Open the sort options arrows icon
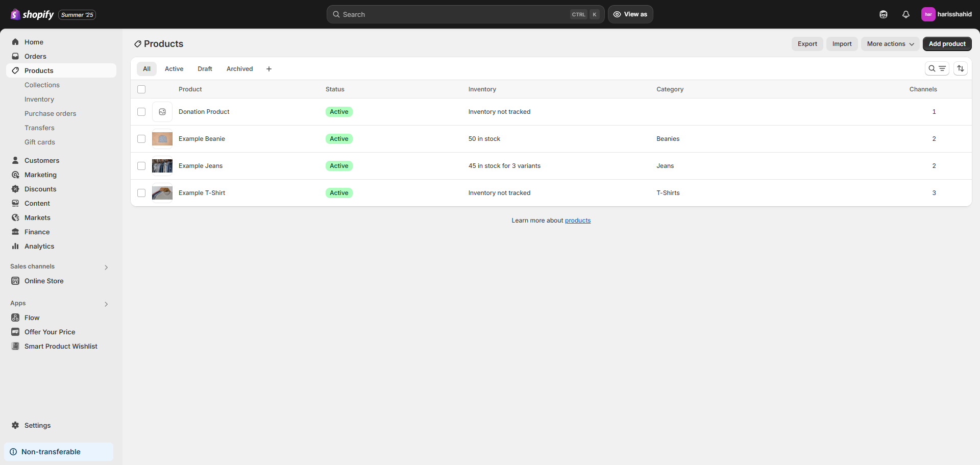The width and height of the screenshot is (980, 465). pyautogui.click(x=961, y=68)
